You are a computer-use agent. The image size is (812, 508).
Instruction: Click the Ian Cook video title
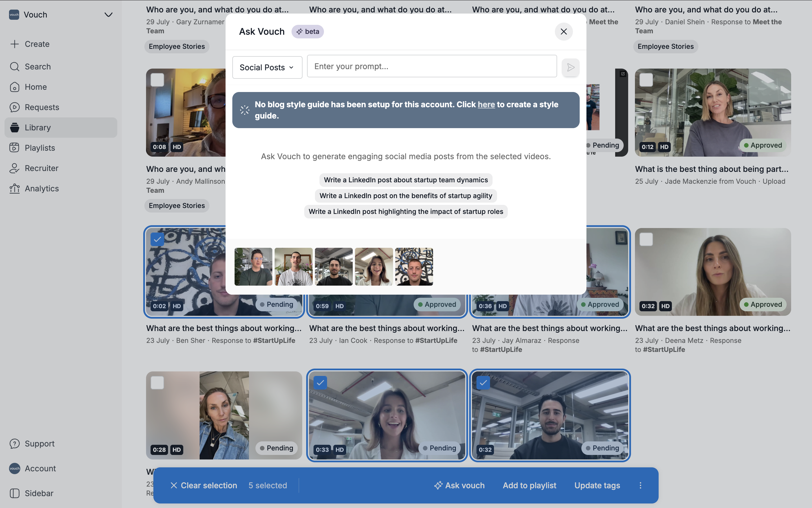(x=387, y=328)
